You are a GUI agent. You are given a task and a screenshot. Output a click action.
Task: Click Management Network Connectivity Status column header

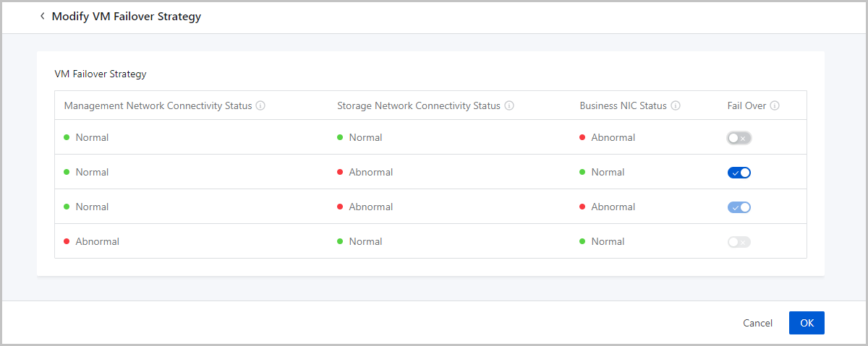158,105
